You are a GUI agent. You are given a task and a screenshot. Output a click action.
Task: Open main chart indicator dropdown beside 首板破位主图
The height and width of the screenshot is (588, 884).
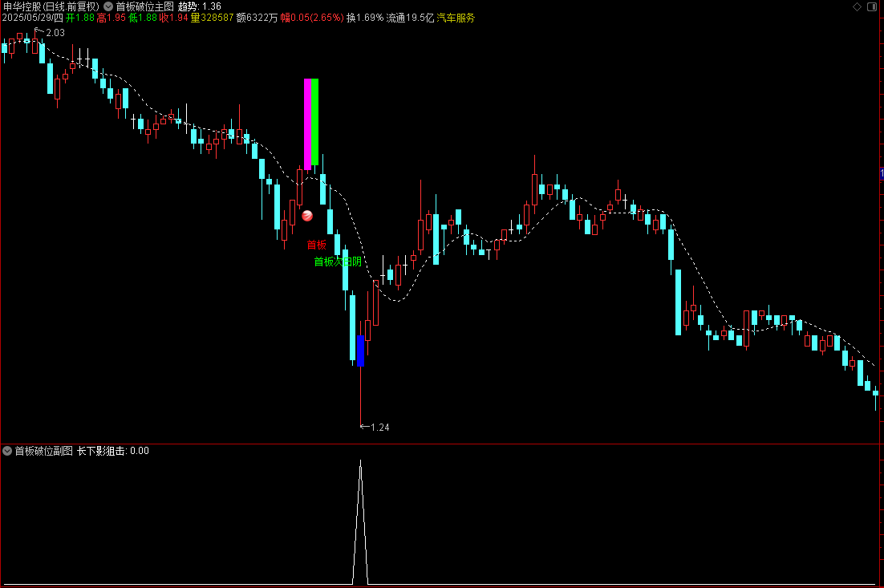[x=108, y=6]
